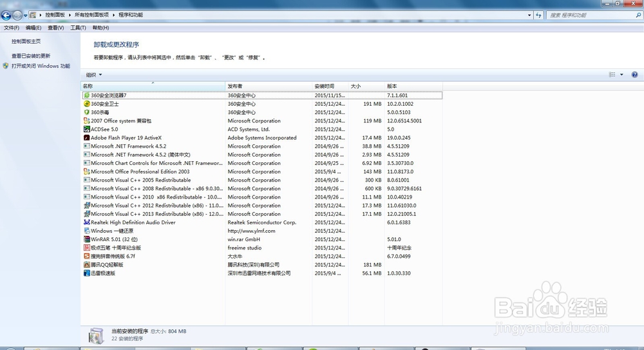
Task: Click publisher http://www.ylmf.com
Action: tap(251, 231)
